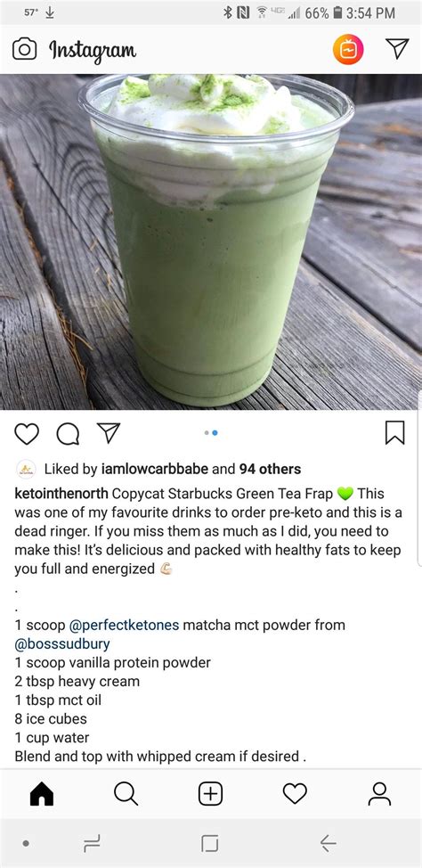Open the Instagram camera icon
The image size is (422, 868).
coord(24,49)
